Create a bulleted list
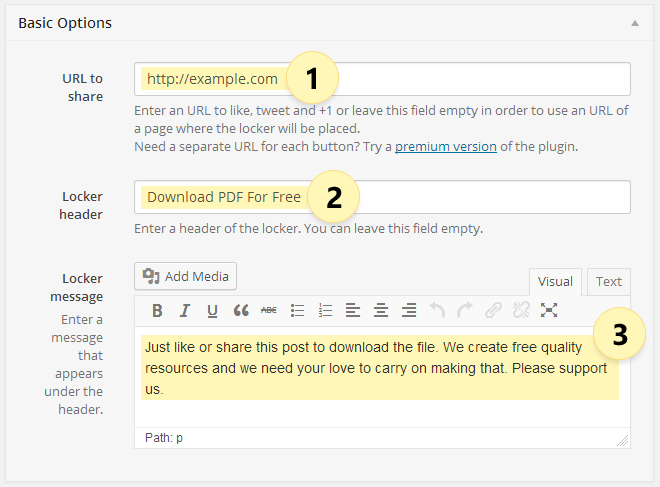Image resolution: width=660 pixels, height=487 pixels. point(297,310)
